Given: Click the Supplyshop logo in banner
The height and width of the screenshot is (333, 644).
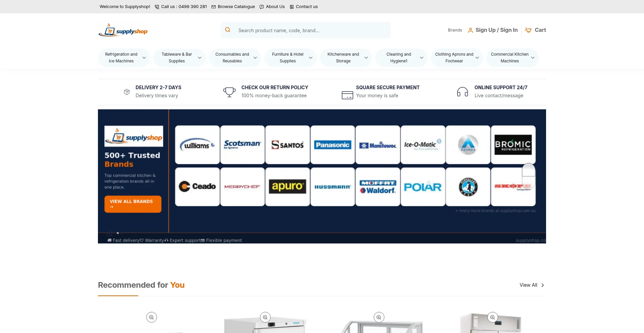Looking at the screenshot, I should coord(134,136).
